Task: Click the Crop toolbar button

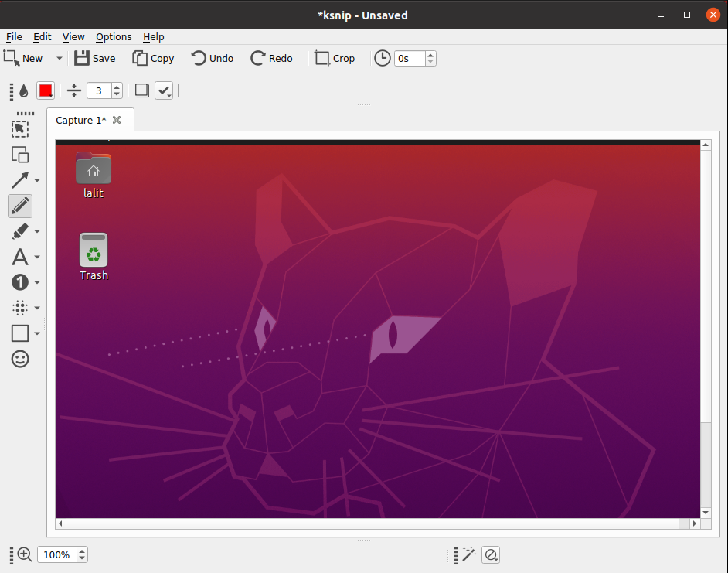Action: (x=335, y=58)
